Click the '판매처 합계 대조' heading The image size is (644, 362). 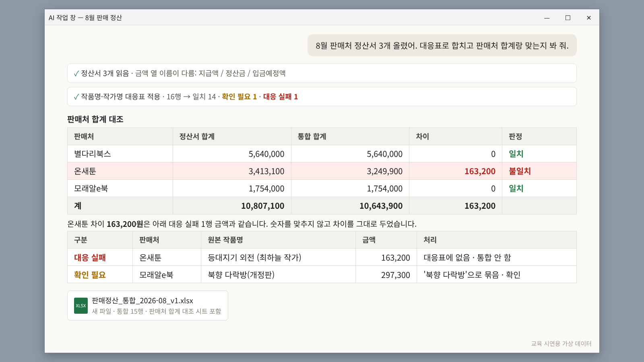point(95,119)
